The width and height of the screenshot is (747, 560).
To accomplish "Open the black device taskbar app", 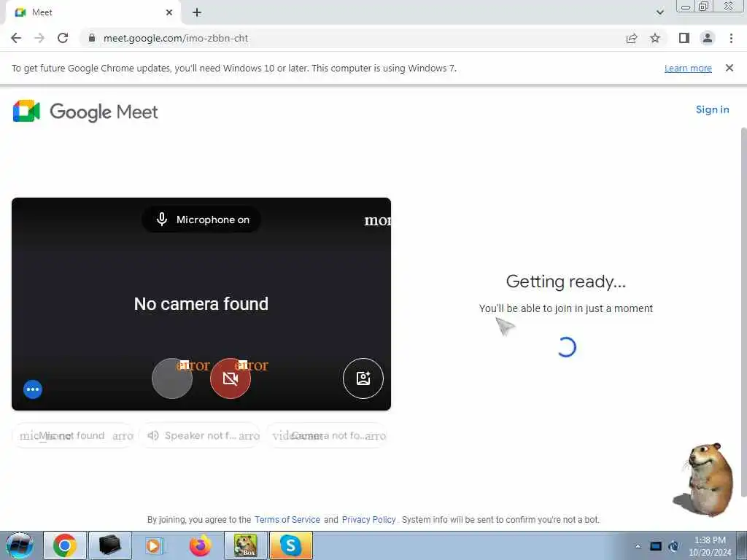I will click(110, 545).
